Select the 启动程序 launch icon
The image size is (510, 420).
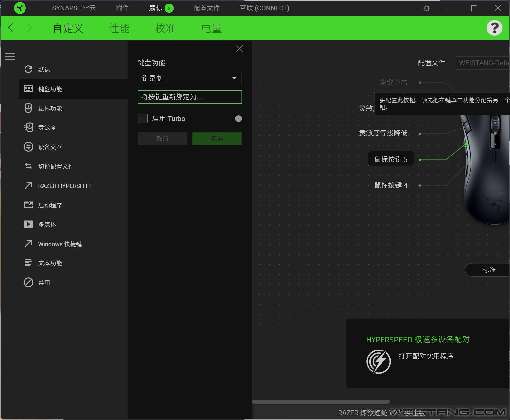click(x=28, y=205)
